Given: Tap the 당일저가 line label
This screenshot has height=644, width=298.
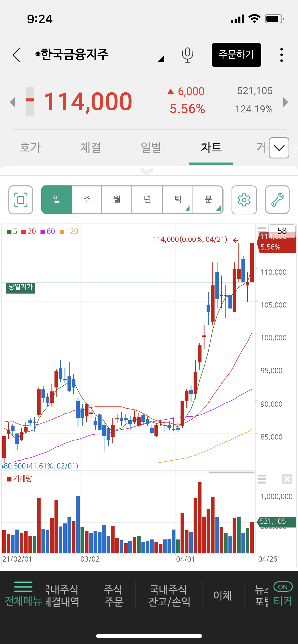Looking at the screenshot, I should (x=21, y=288).
